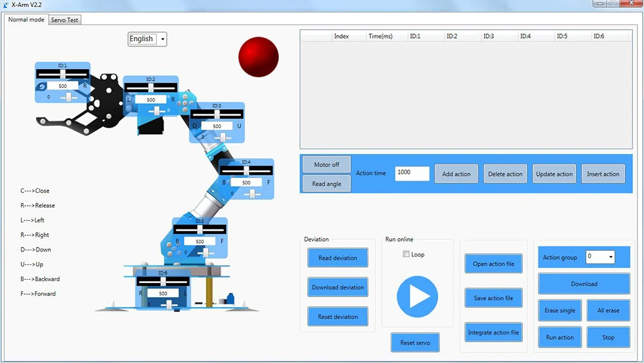644x363 pixels.
Task: Click the ID:2 value field showing 500
Action: click(151, 99)
